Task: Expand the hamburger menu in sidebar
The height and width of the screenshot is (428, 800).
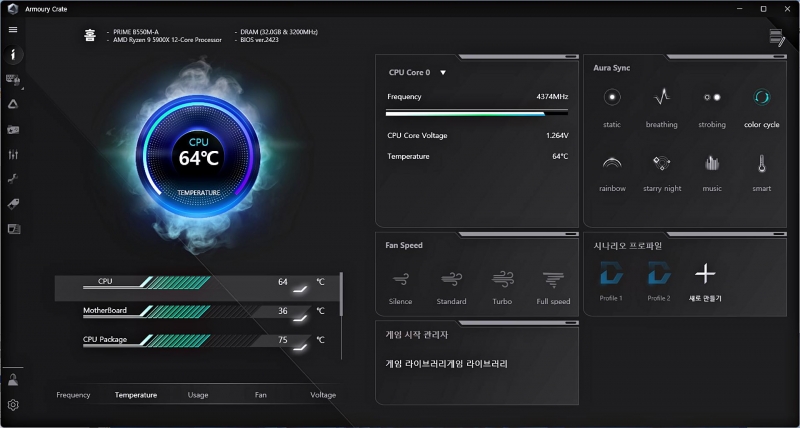Action: (13, 29)
